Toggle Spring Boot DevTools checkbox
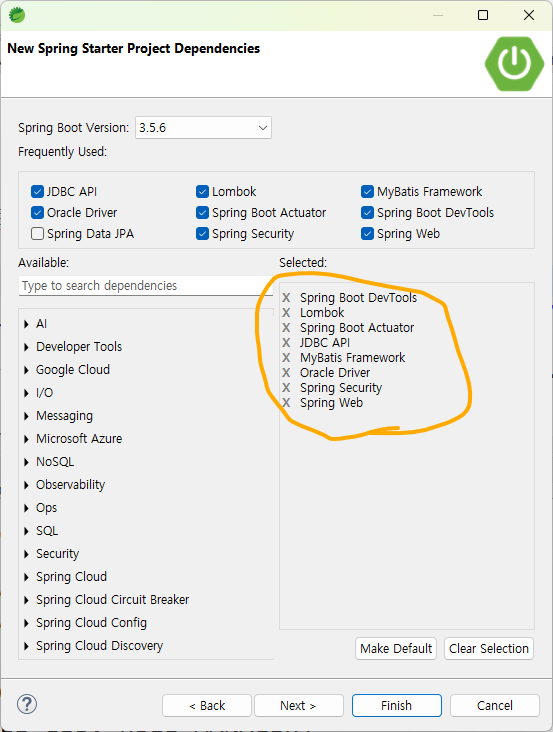The height and width of the screenshot is (732, 553). (367, 212)
